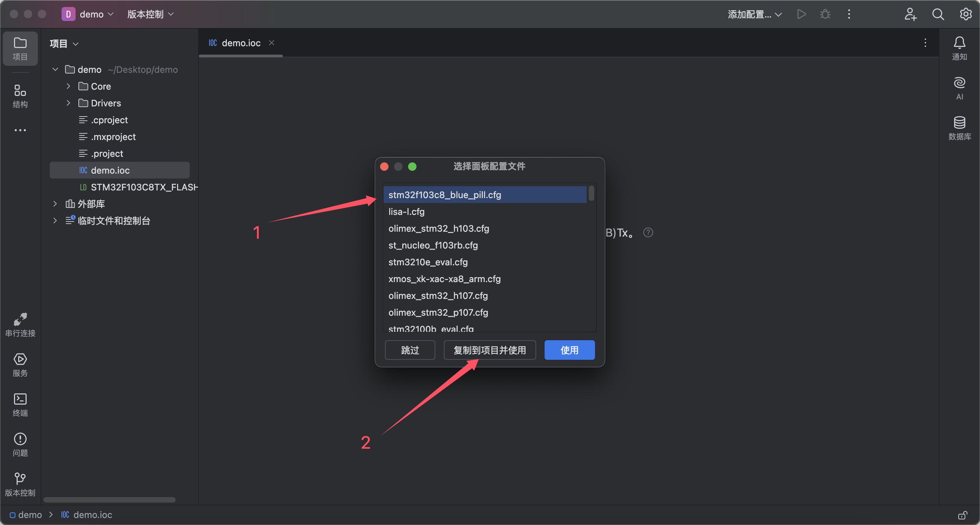This screenshot has width=980, height=525.
Task: Open the 版本控制 dropdown menu
Action: (x=150, y=14)
